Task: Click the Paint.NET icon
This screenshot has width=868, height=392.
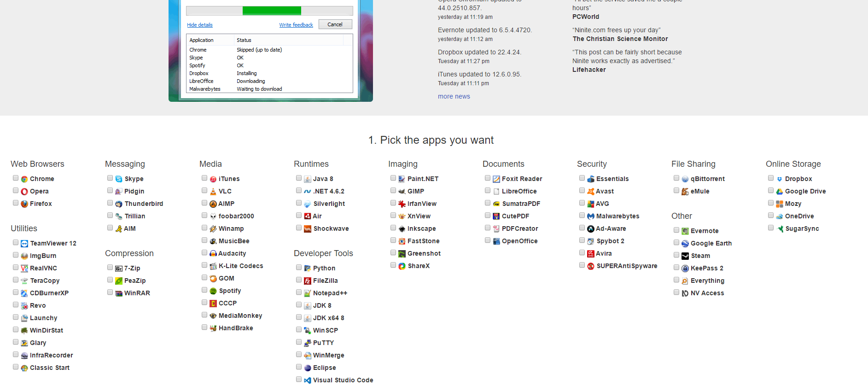Action: (x=402, y=179)
